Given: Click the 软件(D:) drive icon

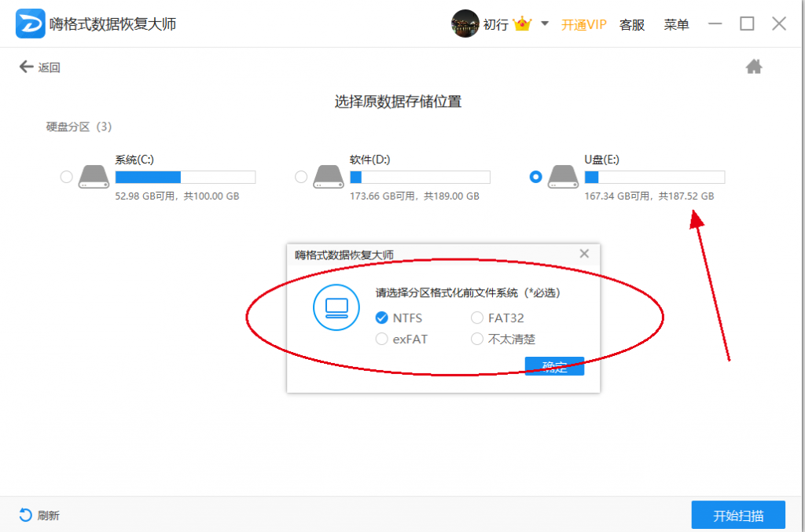Looking at the screenshot, I should point(329,177).
